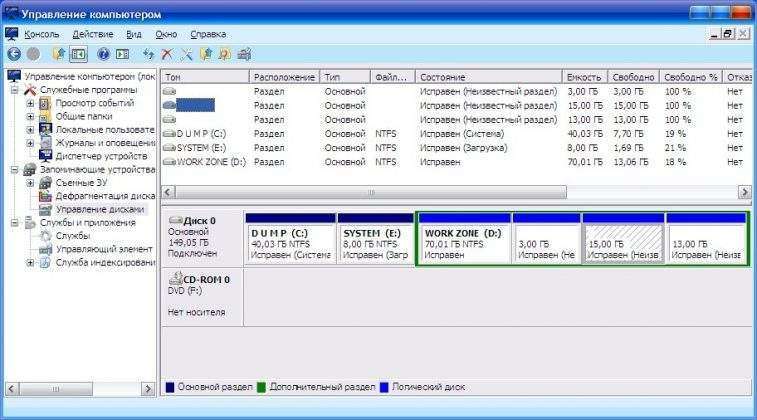Collapse the Служебные программы tree node
The width and height of the screenshot is (757, 420).
coord(14,90)
